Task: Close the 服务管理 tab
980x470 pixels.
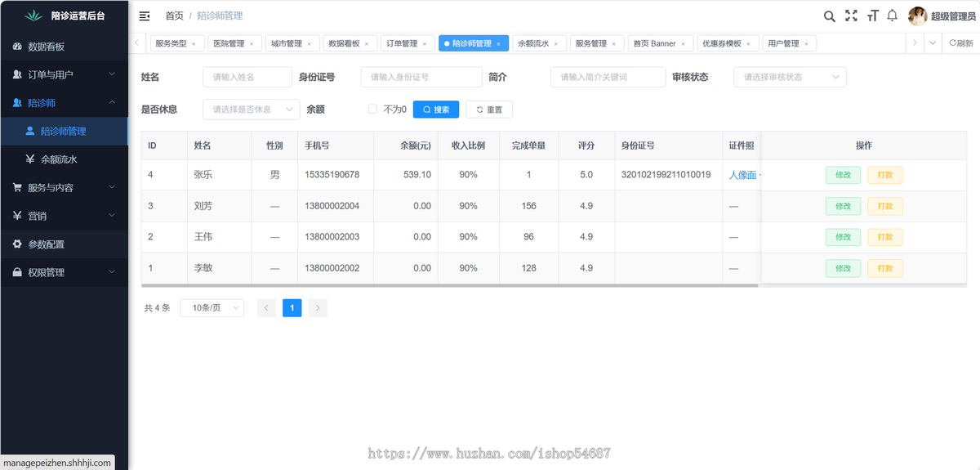Action: coord(614,44)
